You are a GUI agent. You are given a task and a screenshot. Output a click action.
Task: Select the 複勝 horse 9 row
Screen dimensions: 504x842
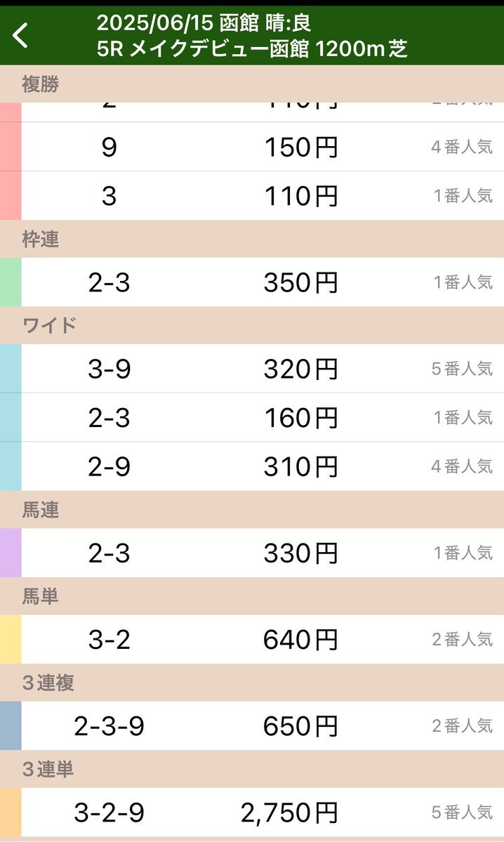252,147
